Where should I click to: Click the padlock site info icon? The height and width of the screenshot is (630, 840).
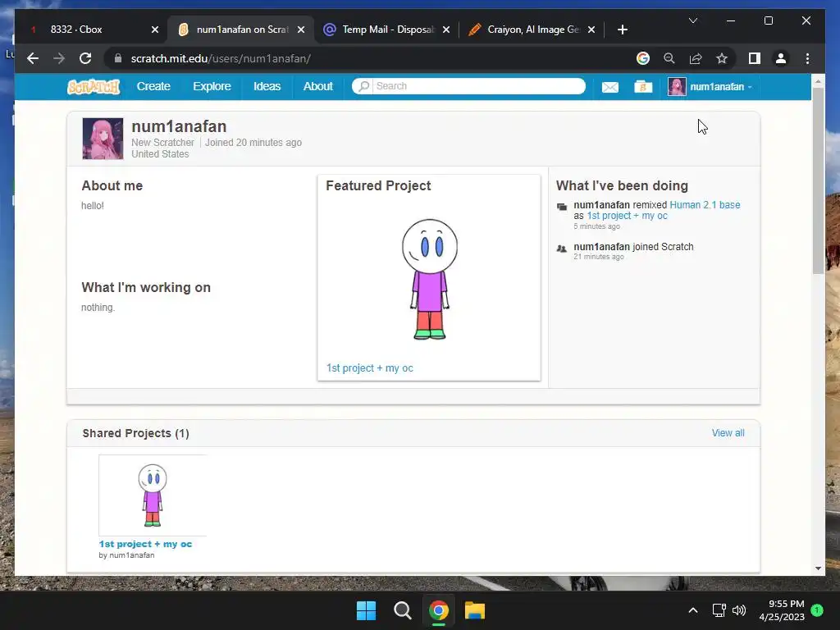[x=118, y=58]
